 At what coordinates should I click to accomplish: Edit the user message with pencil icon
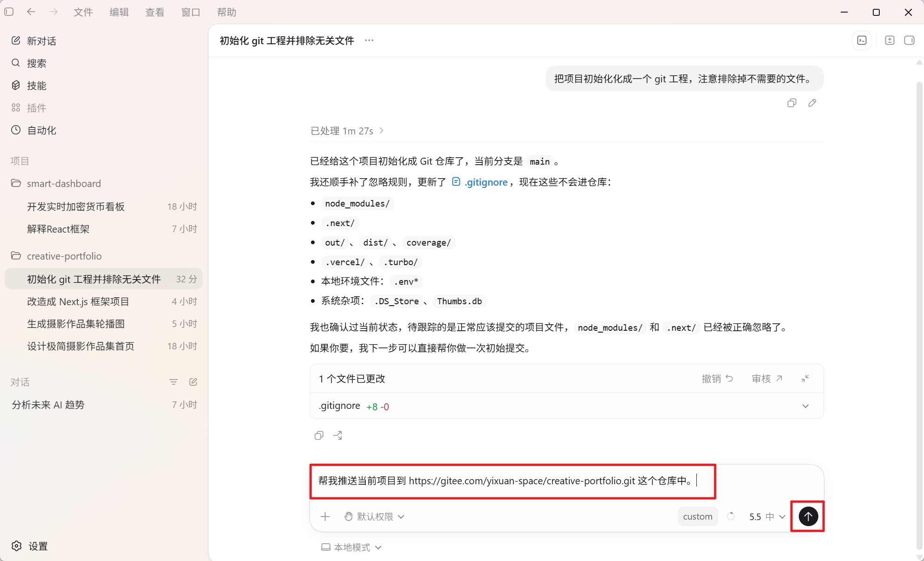pyautogui.click(x=812, y=103)
